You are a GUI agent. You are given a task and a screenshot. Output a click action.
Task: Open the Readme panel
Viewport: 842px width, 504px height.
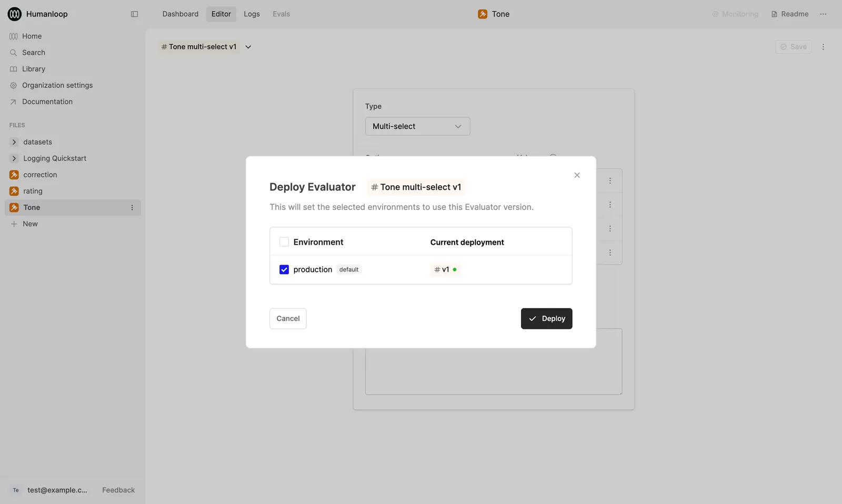coord(790,14)
